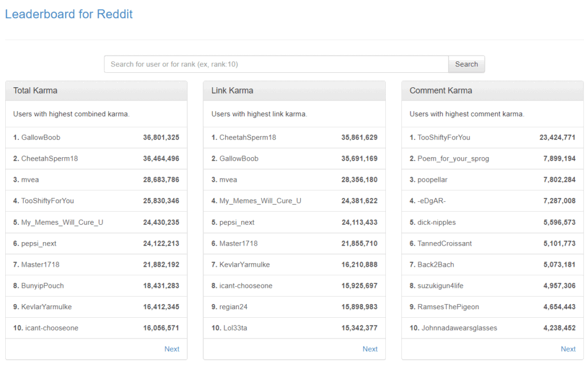Select RamsesThePigeon in Comment Karma
The image size is (588, 366).
[x=448, y=307]
